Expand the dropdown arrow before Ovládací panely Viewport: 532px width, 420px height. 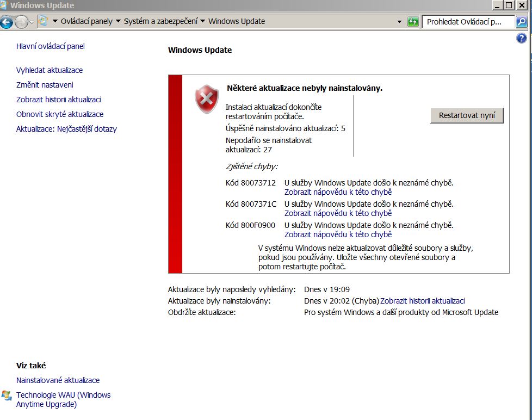(55, 21)
